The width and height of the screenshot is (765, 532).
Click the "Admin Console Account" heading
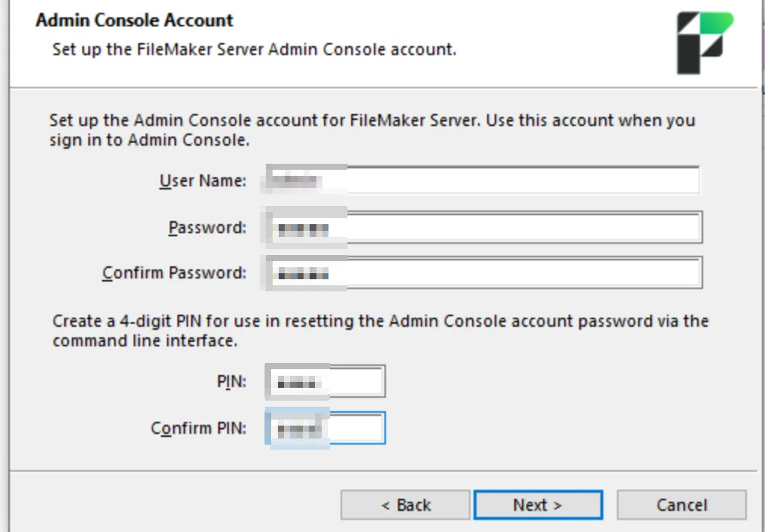[134, 20]
